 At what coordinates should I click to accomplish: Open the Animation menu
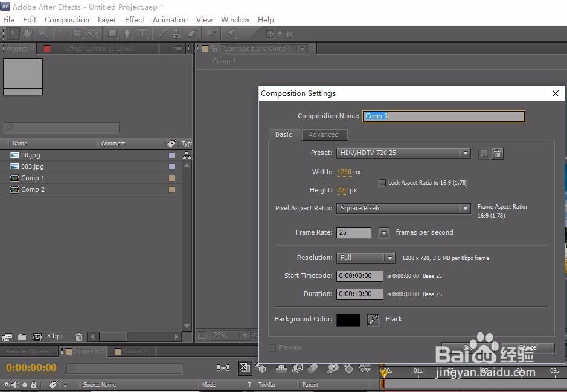(170, 19)
